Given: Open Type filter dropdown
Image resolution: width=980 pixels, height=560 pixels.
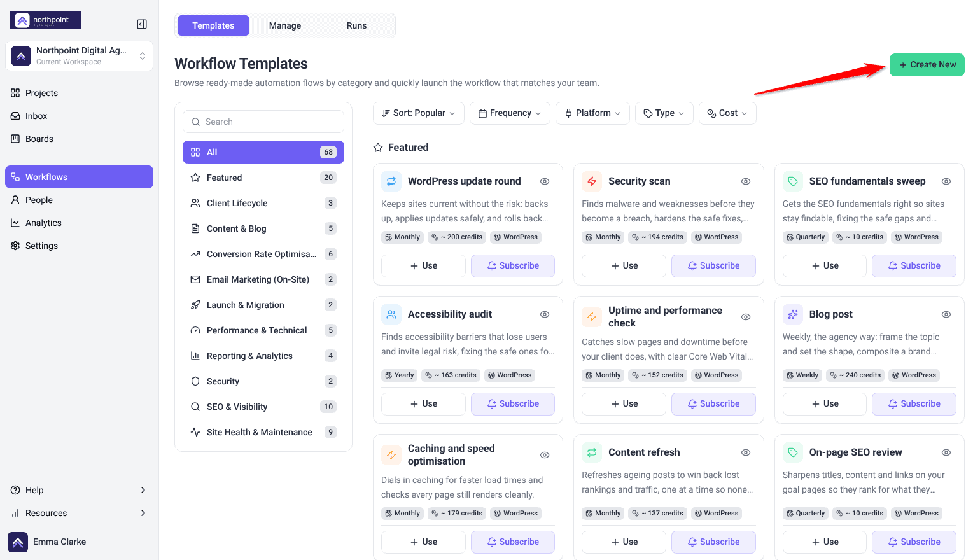Looking at the screenshot, I should tap(664, 113).
